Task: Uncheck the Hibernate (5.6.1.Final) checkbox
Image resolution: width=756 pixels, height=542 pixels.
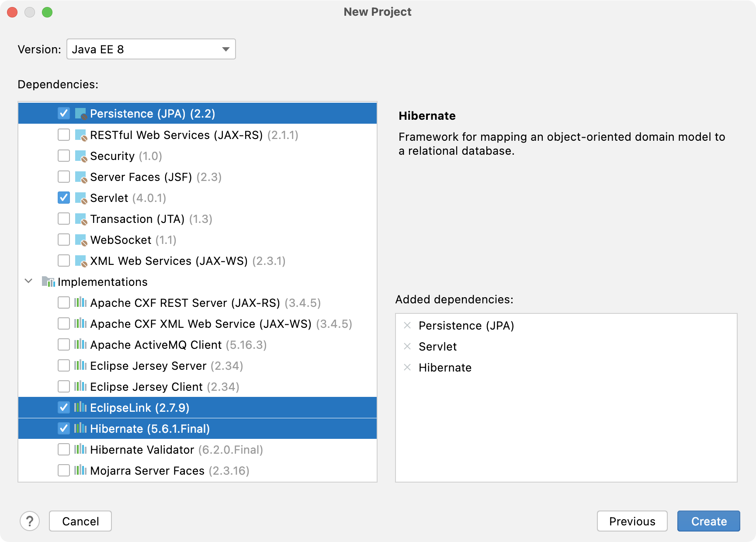Action: (64, 428)
